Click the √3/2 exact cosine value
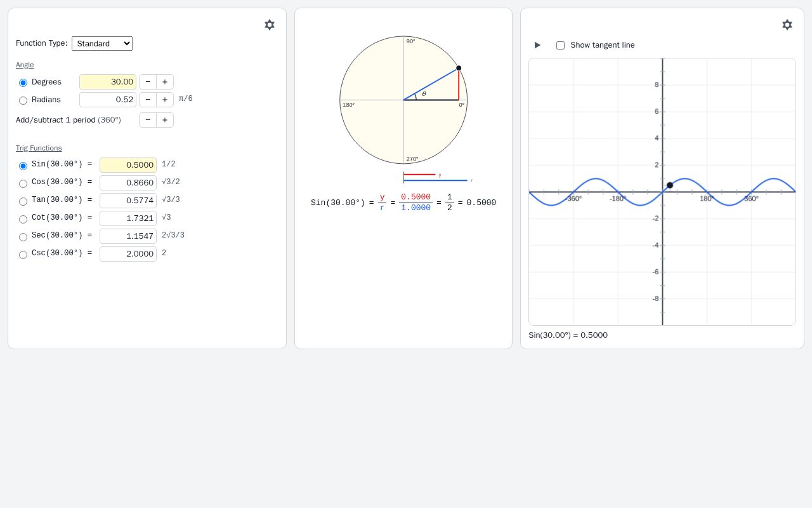Screen dimensions: 812x508 [171, 182]
